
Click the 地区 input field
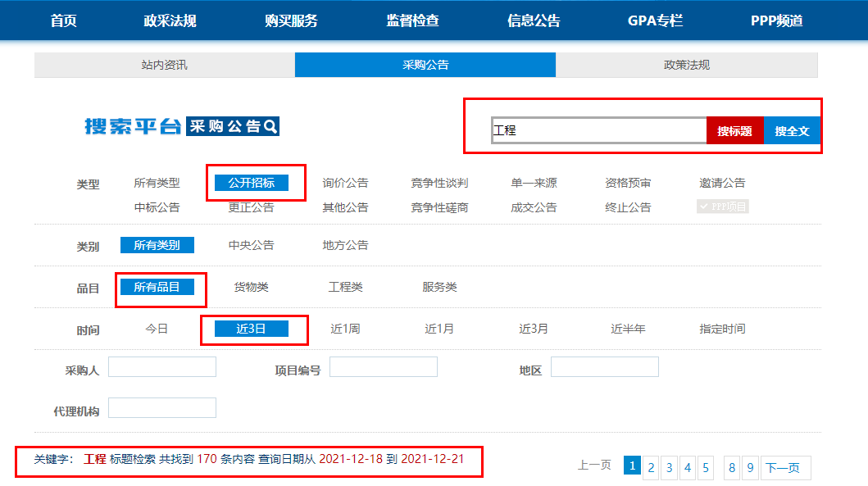coord(605,367)
